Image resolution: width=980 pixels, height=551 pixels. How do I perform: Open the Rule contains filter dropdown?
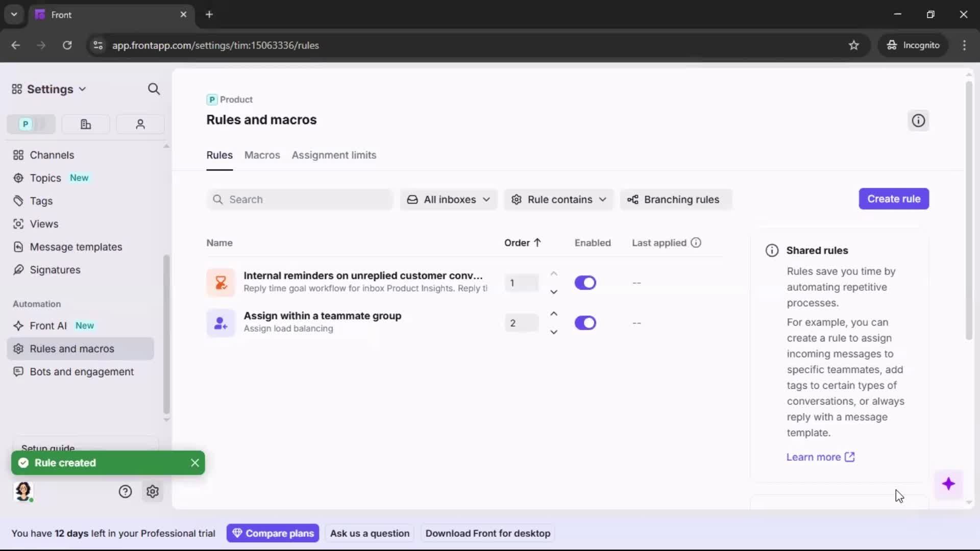point(558,199)
